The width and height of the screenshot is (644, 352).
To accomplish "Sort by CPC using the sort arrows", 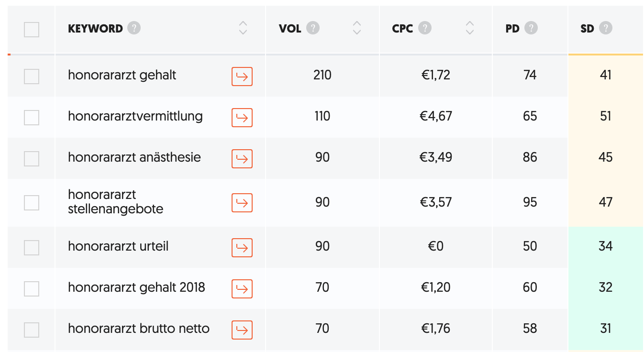I will coord(470,28).
